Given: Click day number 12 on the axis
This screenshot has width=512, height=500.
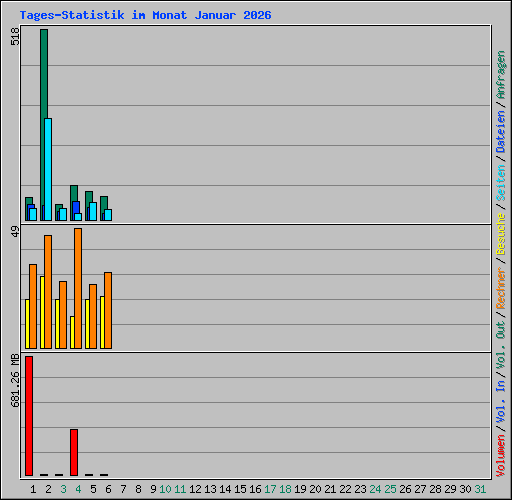Looking at the screenshot, I should [x=195, y=489].
